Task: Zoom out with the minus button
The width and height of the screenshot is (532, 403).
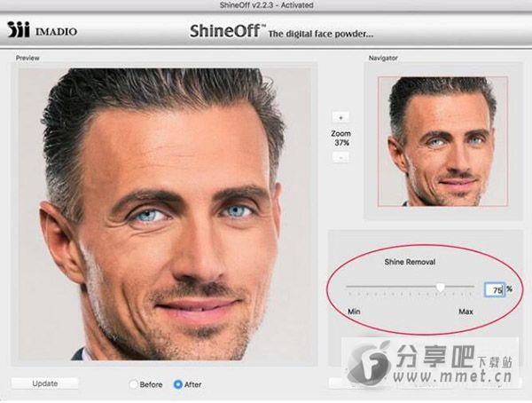Action: point(340,158)
